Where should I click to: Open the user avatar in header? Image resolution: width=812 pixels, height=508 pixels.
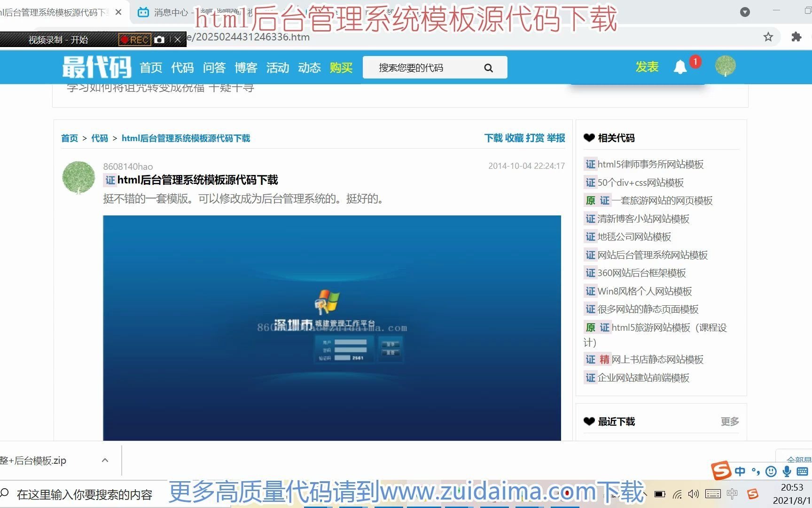click(x=725, y=66)
